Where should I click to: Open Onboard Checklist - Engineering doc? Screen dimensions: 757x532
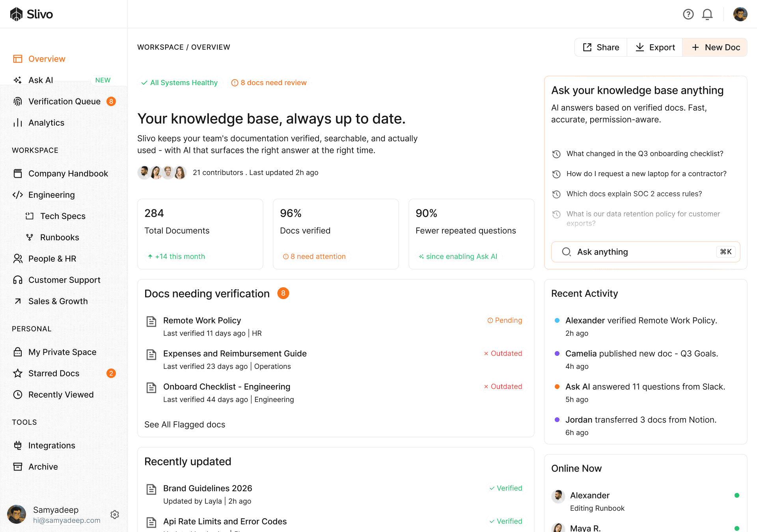227,387
